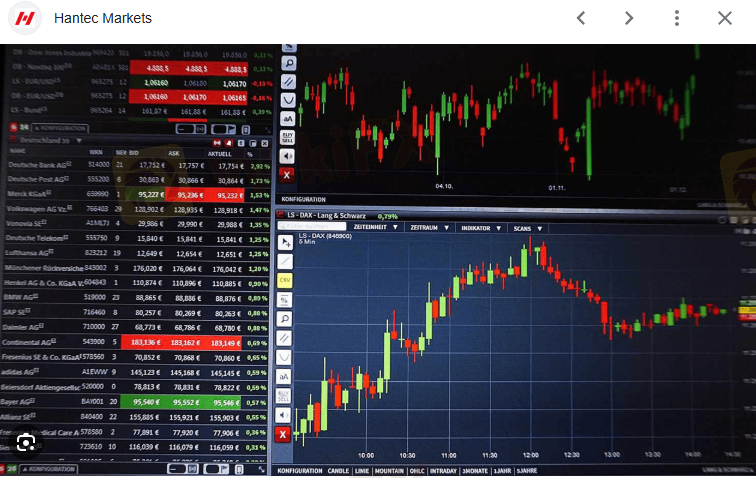
Task: Open Konfiguration in DAX chart bottom bar
Action: pos(299,471)
